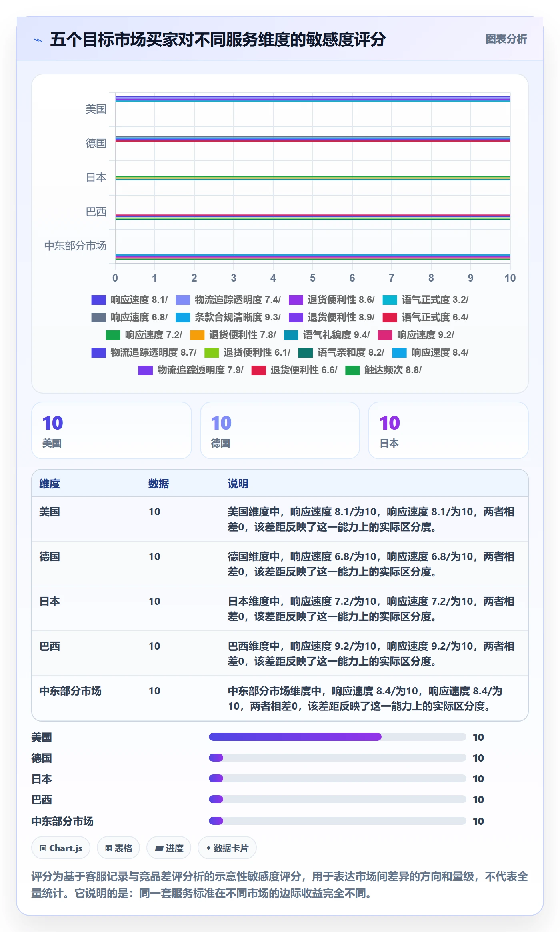Click the 图表分析 label in the header
This screenshot has width=560, height=932.
(506, 39)
